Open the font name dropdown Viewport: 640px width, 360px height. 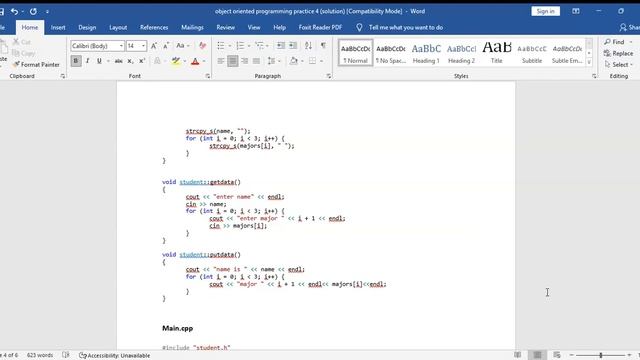[x=121, y=46]
